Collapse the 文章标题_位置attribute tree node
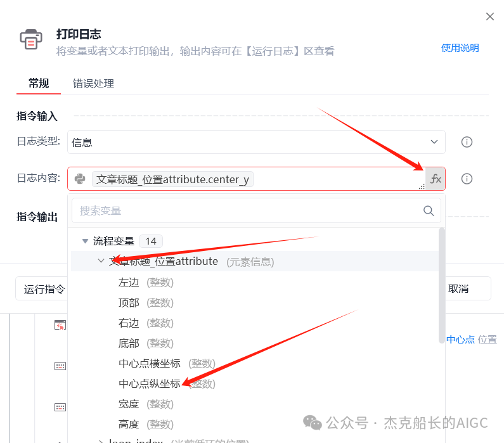This screenshot has height=443, width=504. [101, 261]
